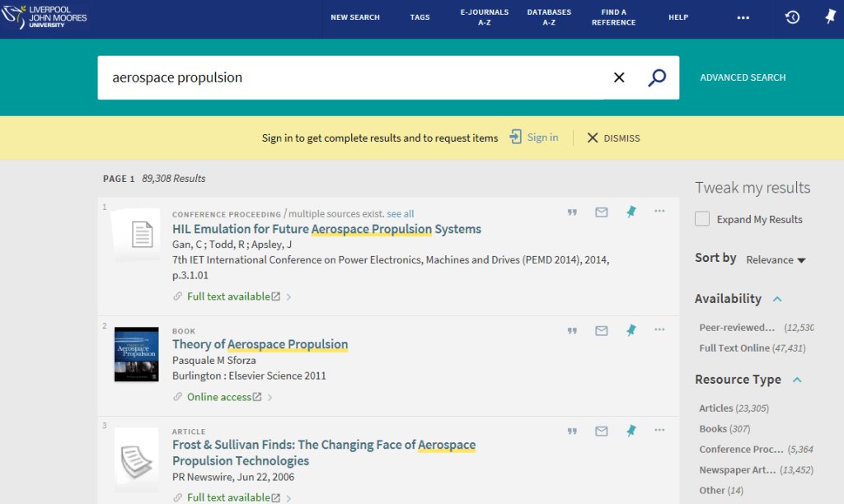
Task: Email the Frost & Sullivan article
Action: coord(601,431)
